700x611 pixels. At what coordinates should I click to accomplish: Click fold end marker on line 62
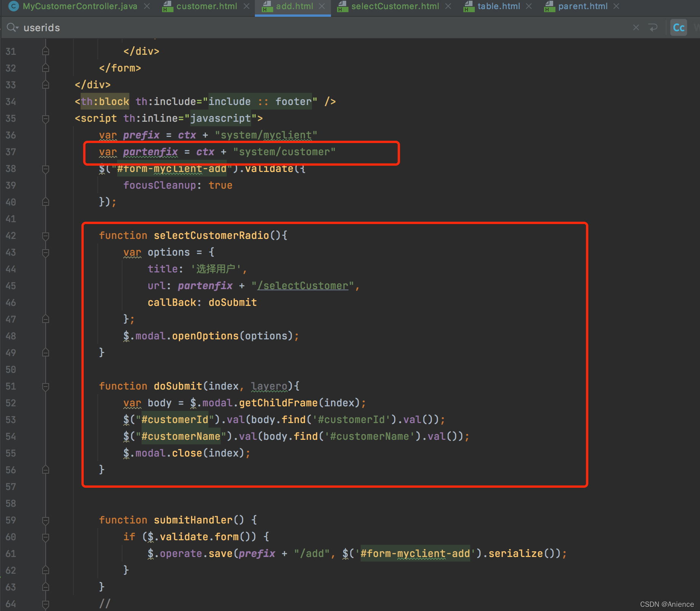click(x=46, y=570)
